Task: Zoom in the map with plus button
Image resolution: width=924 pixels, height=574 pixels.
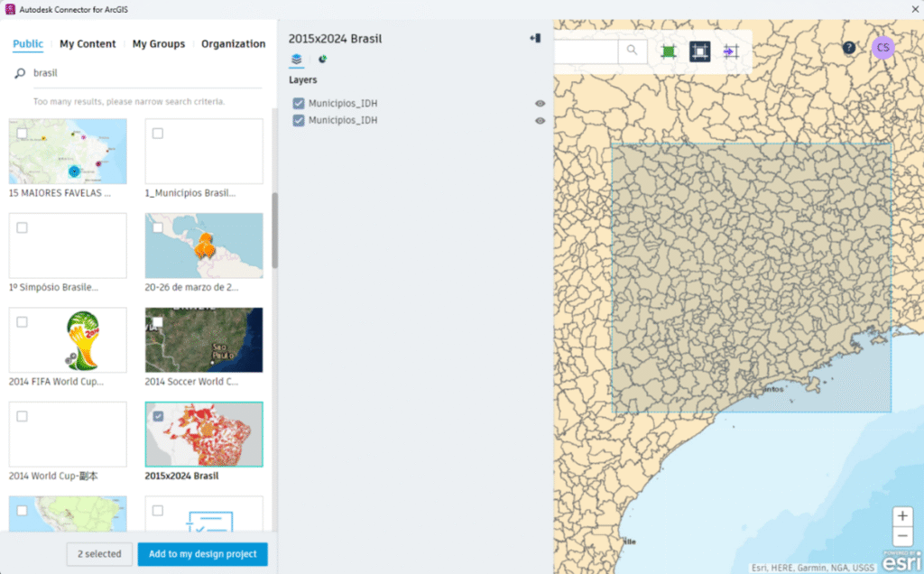Action: tap(902, 516)
